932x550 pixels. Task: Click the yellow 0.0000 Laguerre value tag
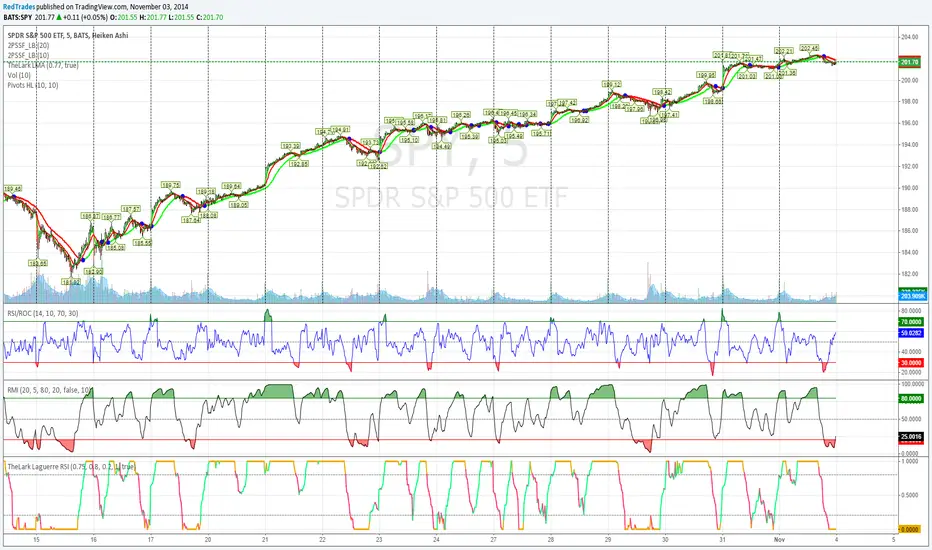click(x=909, y=529)
